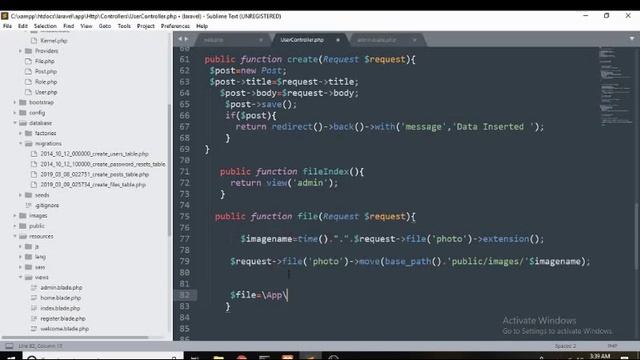Click the Post.php file icon
Image resolution: width=640 pixels, height=360 pixels.
coord(28,71)
